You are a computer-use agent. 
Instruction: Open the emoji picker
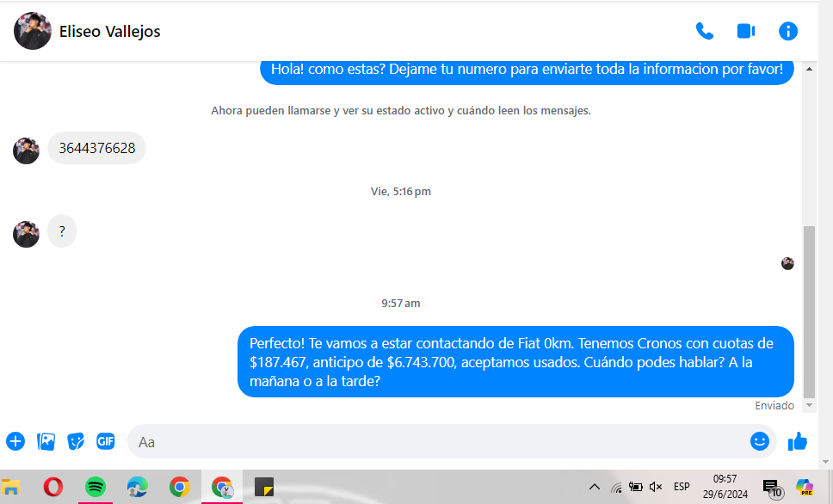[760, 441]
